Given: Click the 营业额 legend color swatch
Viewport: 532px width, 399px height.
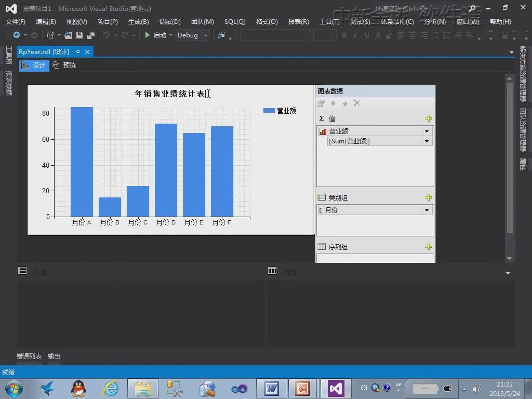Looking at the screenshot, I should click(x=269, y=111).
